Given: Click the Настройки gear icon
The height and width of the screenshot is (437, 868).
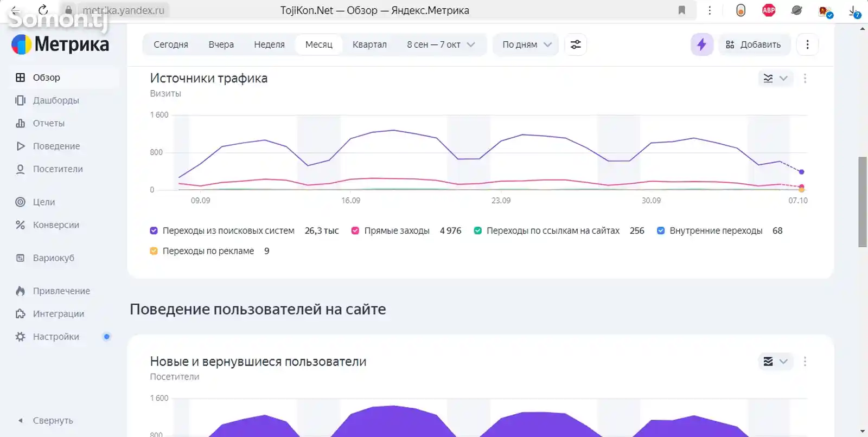Looking at the screenshot, I should click(x=21, y=336).
